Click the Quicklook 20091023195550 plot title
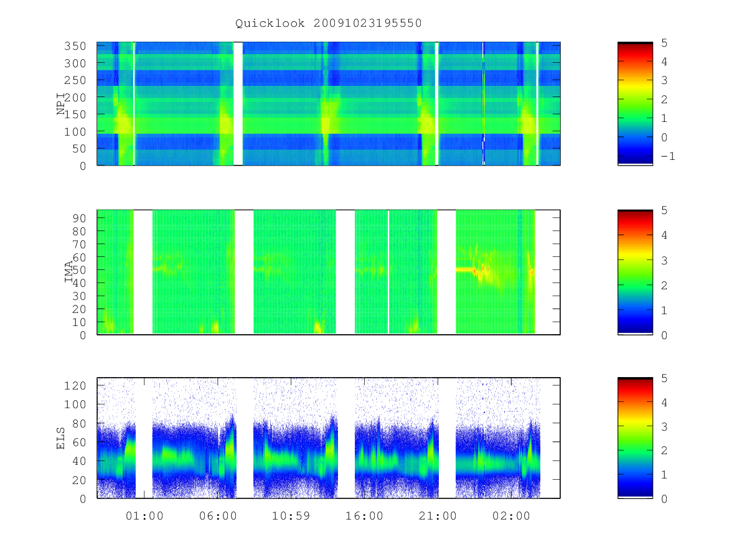Image resolution: width=747 pixels, height=560 pixels. (x=329, y=24)
